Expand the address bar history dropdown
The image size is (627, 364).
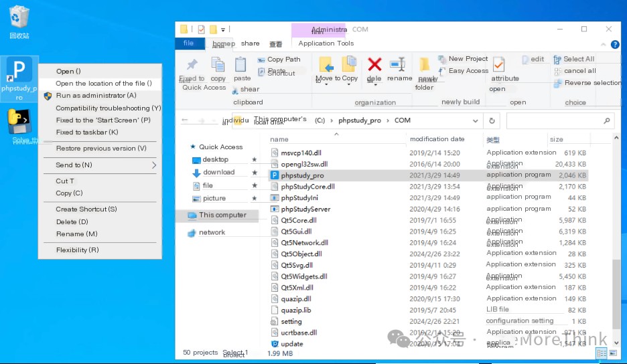(475, 120)
